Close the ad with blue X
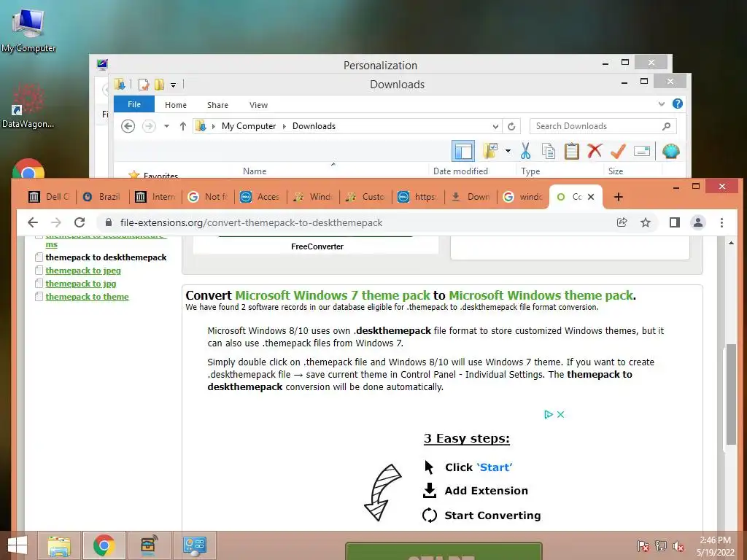This screenshot has width=747, height=560. [561, 414]
